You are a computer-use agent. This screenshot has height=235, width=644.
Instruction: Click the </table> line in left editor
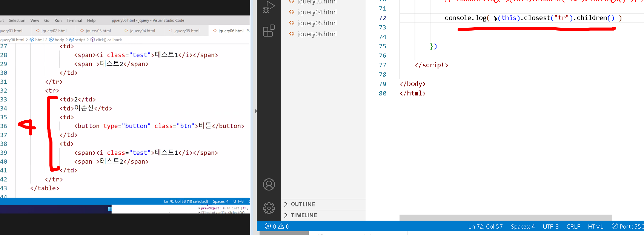(x=45, y=188)
